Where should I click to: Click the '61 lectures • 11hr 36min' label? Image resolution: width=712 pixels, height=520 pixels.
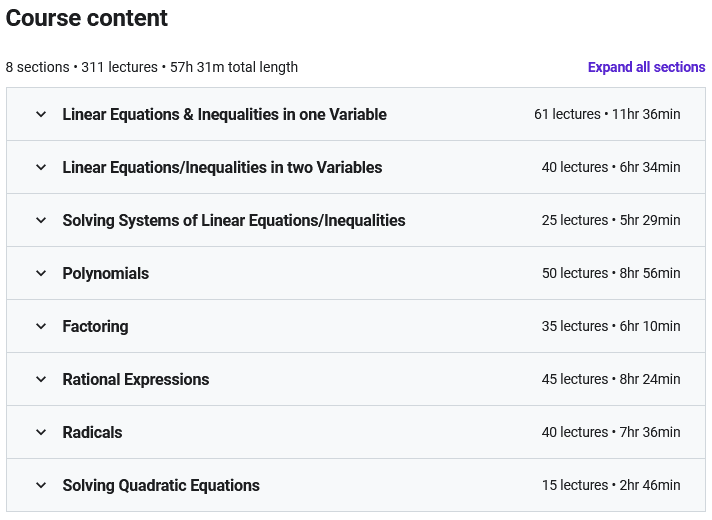coord(607,114)
